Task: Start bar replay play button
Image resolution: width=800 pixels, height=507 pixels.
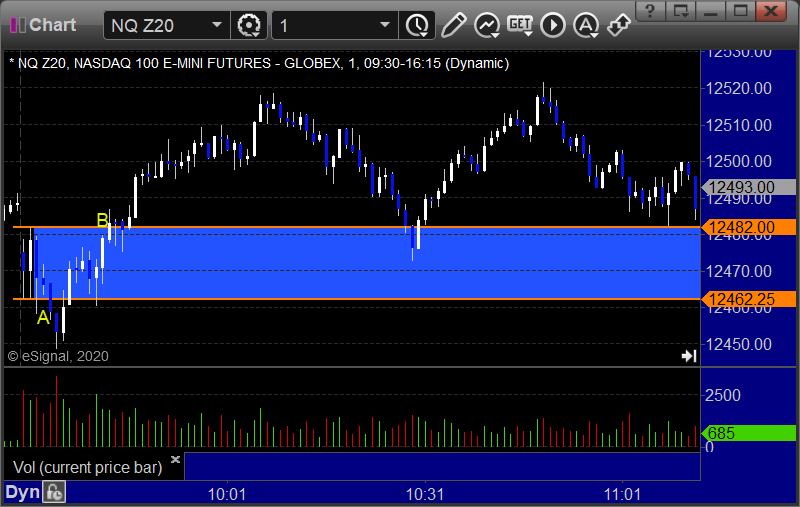Action: pos(553,25)
